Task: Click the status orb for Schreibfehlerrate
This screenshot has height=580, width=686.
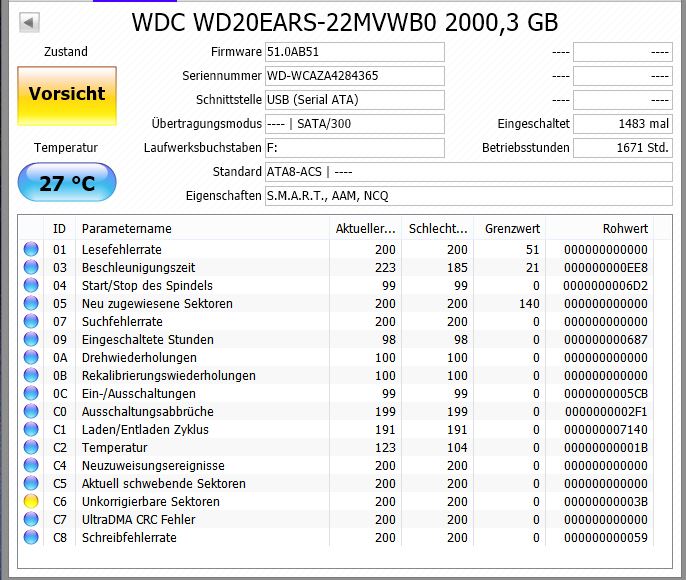Action: click(31, 537)
